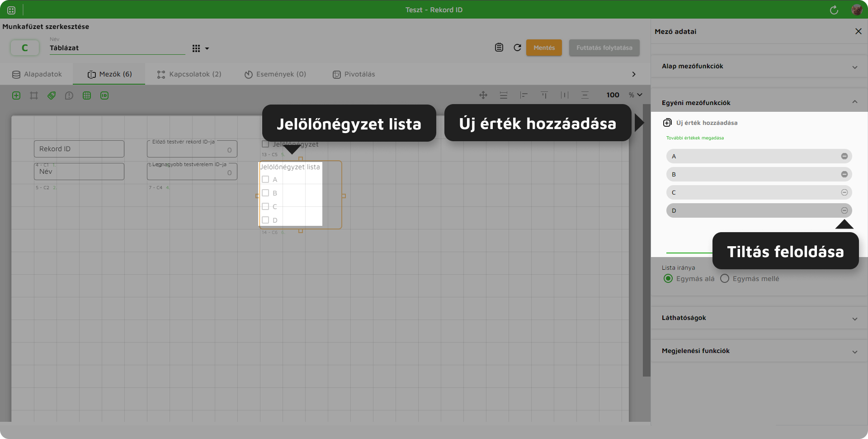Add a new field with green plus icon
This screenshot has width=868, height=439.
tap(16, 95)
